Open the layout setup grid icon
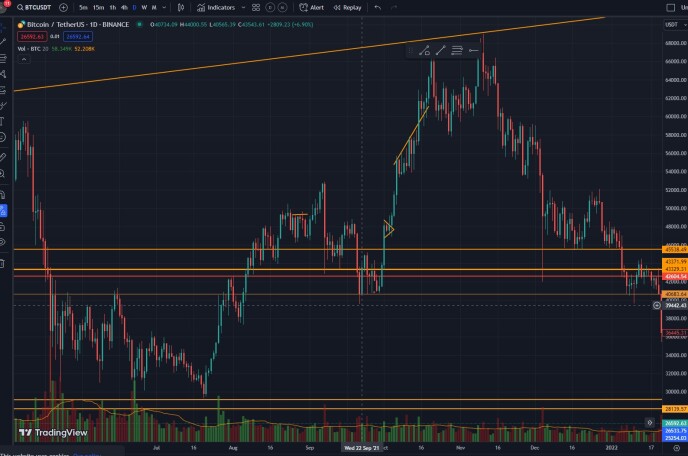Viewport: 688px width, 456px height. tap(256, 7)
